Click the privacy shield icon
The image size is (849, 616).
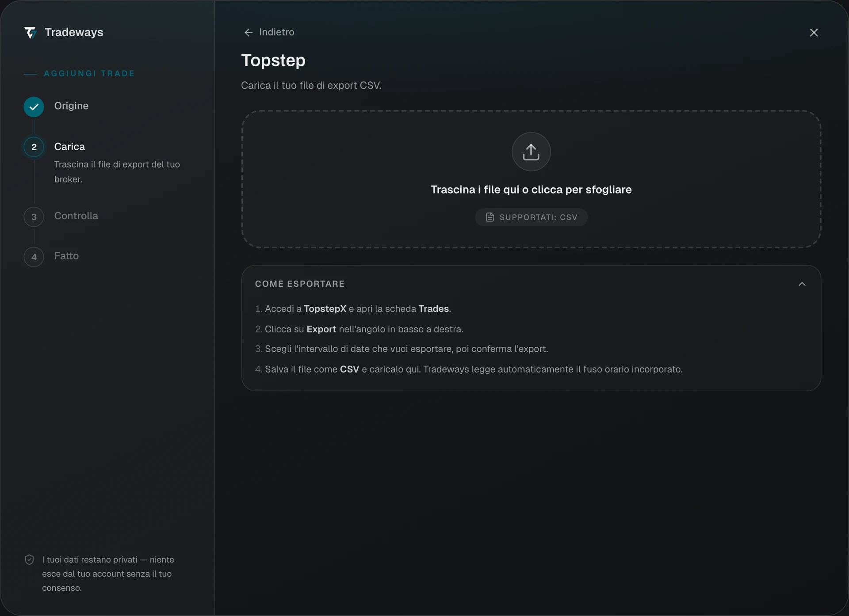(x=29, y=559)
